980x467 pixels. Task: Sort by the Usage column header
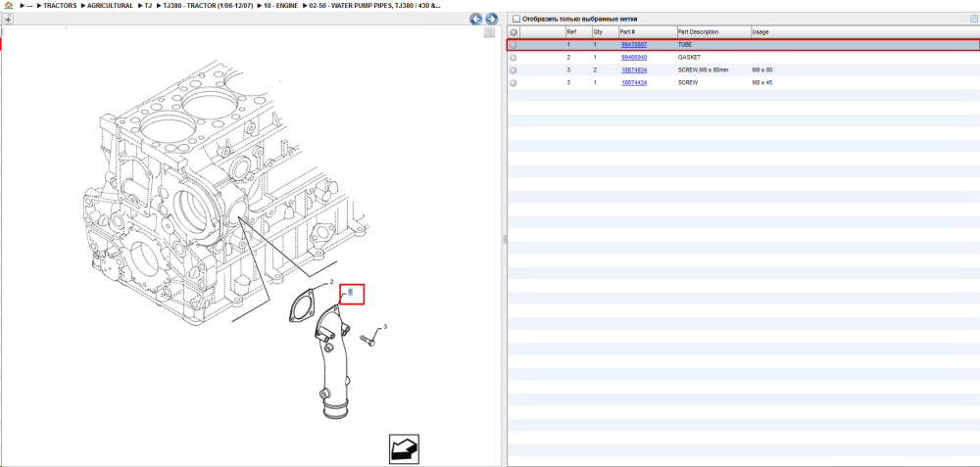[x=865, y=32]
